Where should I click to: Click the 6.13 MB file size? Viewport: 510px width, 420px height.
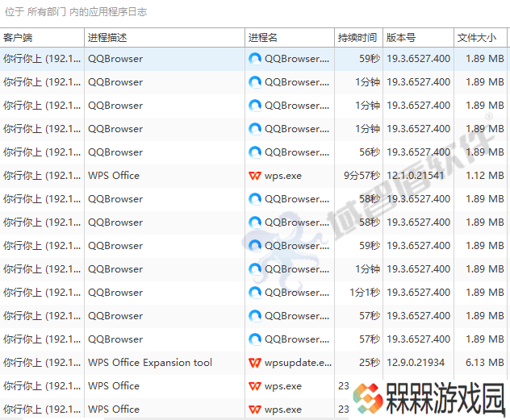coord(485,363)
